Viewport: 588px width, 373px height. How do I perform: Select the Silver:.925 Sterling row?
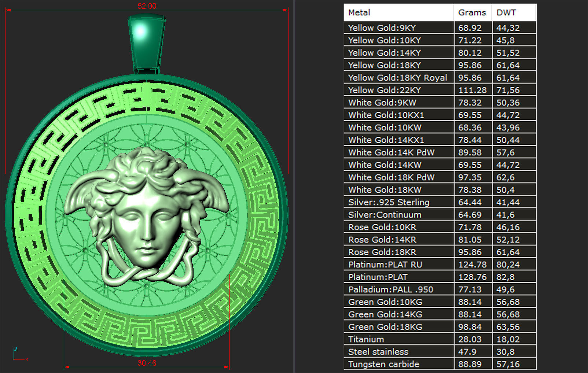tap(440, 202)
